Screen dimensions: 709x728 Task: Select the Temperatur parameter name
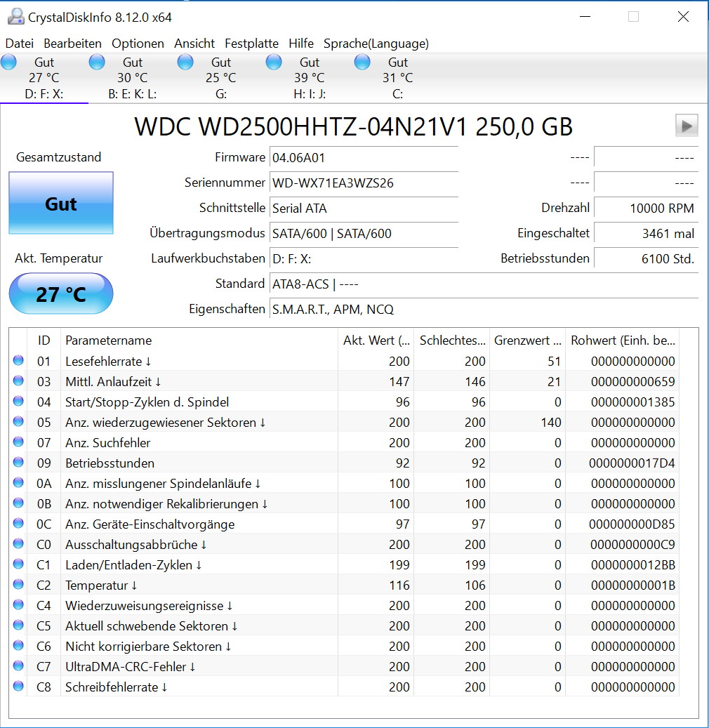(x=101, y=585)
